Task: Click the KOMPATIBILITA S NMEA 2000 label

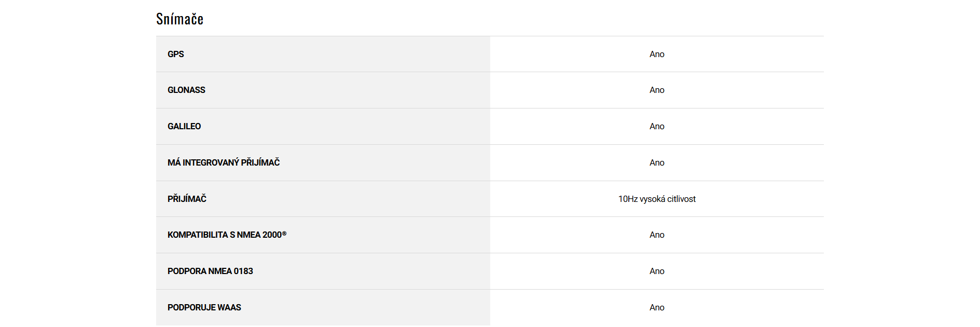Action: click(224, 235)
